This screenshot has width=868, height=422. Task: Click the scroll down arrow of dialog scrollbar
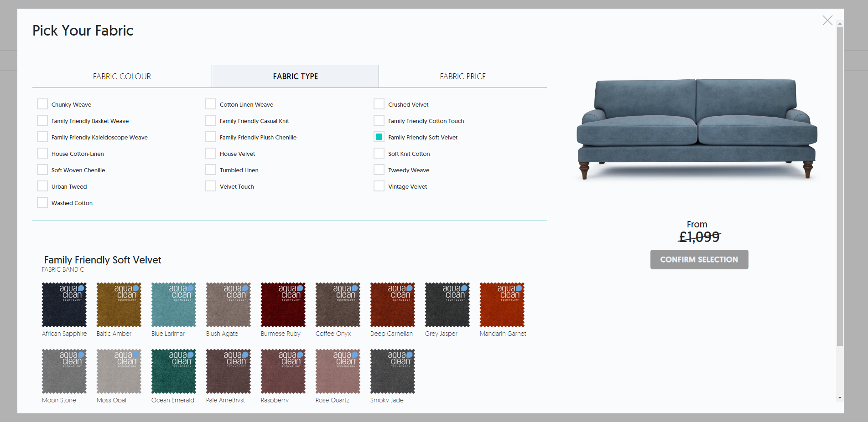click(840, 398)
